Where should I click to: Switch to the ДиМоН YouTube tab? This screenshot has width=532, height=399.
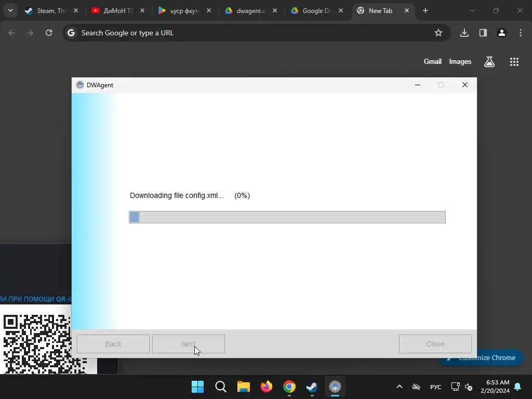117,10
